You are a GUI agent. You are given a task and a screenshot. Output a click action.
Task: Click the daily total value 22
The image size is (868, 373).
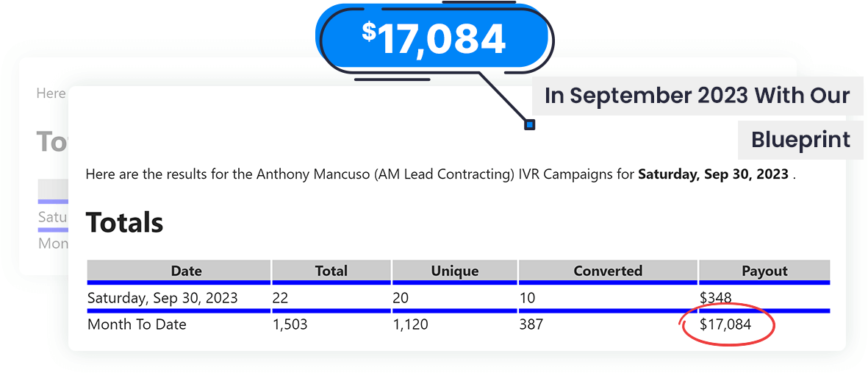(x=280, y=298)
